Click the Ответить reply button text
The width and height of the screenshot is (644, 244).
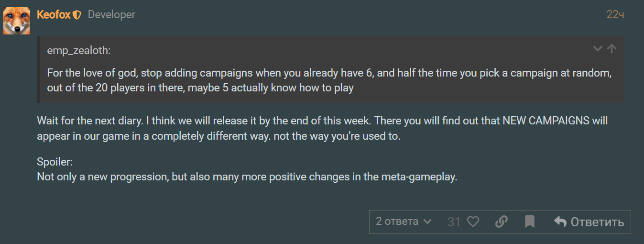tap(597, 222)
